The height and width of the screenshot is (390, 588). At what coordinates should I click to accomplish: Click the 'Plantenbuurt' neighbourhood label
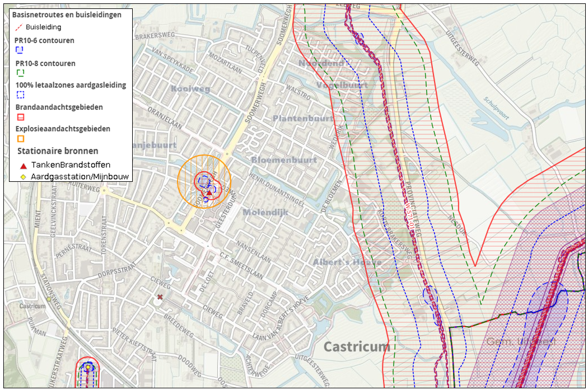303,119
